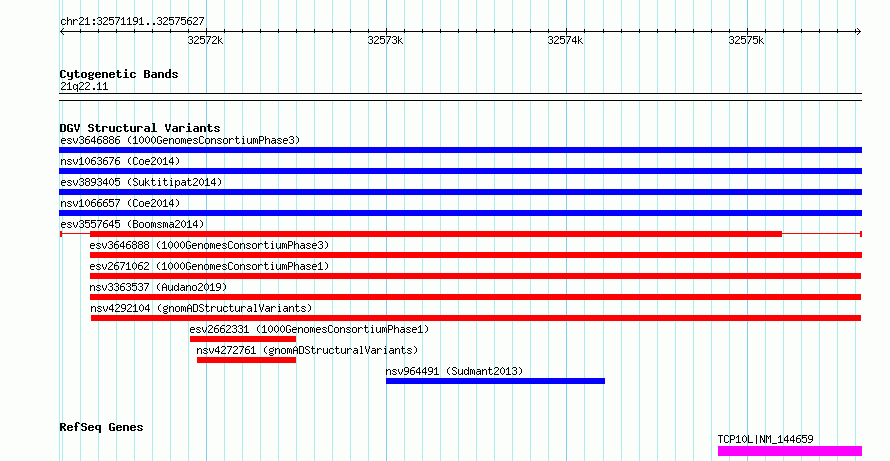Viewport: 890px width, 461px height.
Task: Select the red bar under esv2671062
Action: (x=476, y=276)
